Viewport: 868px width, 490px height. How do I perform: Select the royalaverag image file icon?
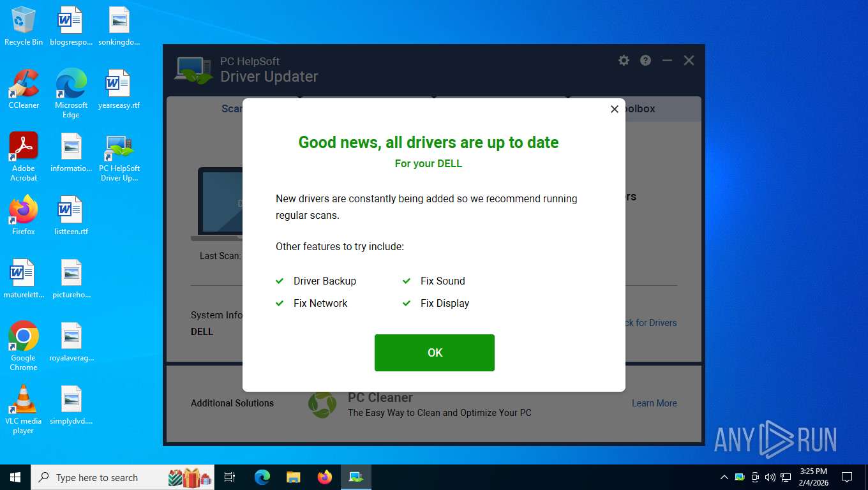(71, 342)
